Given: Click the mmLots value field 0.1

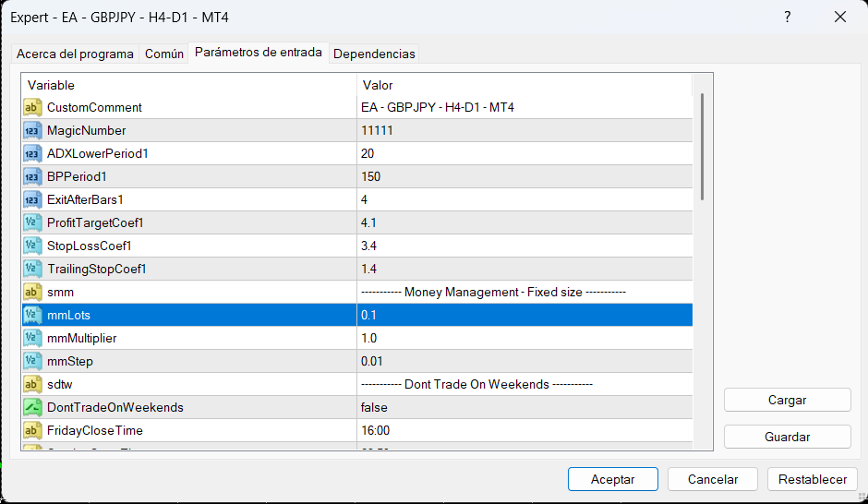Looking at the screenshot, I should (x=369, y=316).
